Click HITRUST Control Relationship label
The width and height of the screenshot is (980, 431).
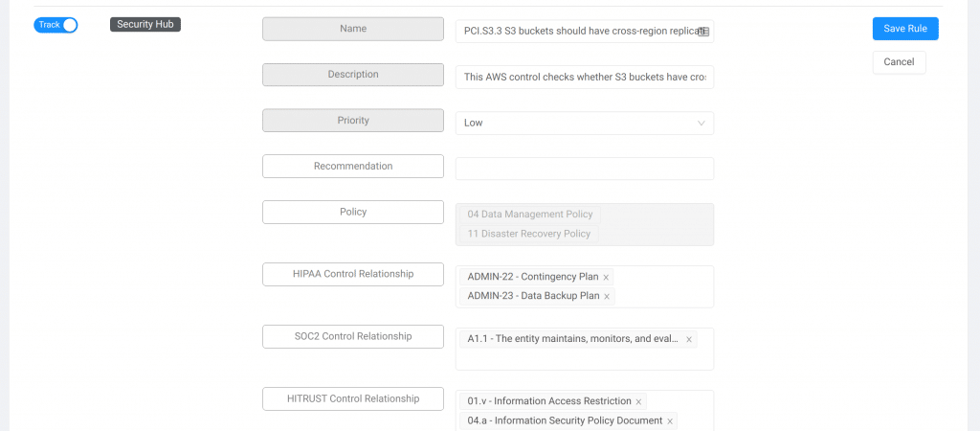pyautogui.click(x=353, y=398)
